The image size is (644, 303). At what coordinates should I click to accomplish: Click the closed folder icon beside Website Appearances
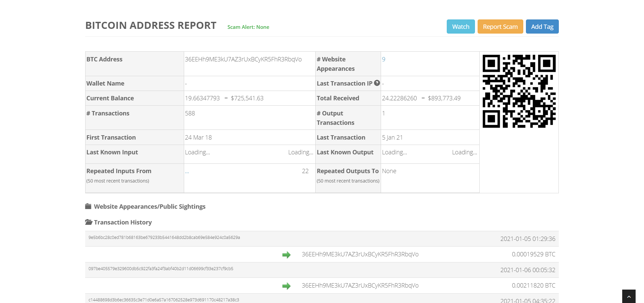point(88,206)
